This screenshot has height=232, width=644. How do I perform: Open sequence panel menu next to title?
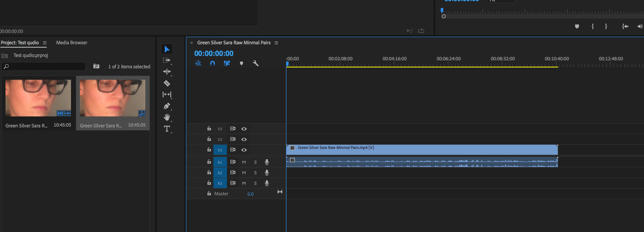276,43
